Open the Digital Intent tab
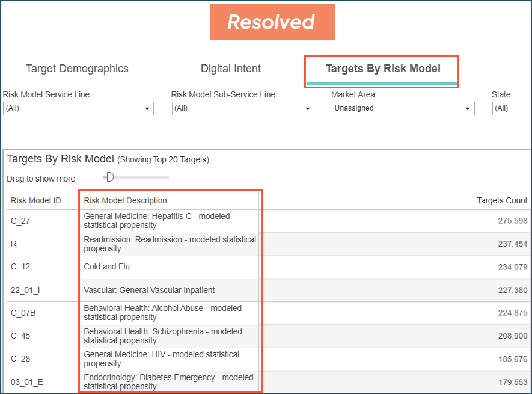The image size is (532, 394). [231, 69]
